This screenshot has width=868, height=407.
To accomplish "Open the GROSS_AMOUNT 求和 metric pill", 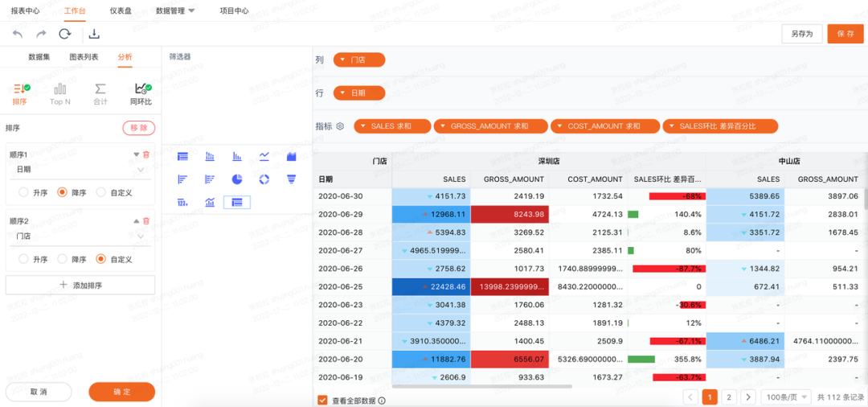I will tap(491, 126).
